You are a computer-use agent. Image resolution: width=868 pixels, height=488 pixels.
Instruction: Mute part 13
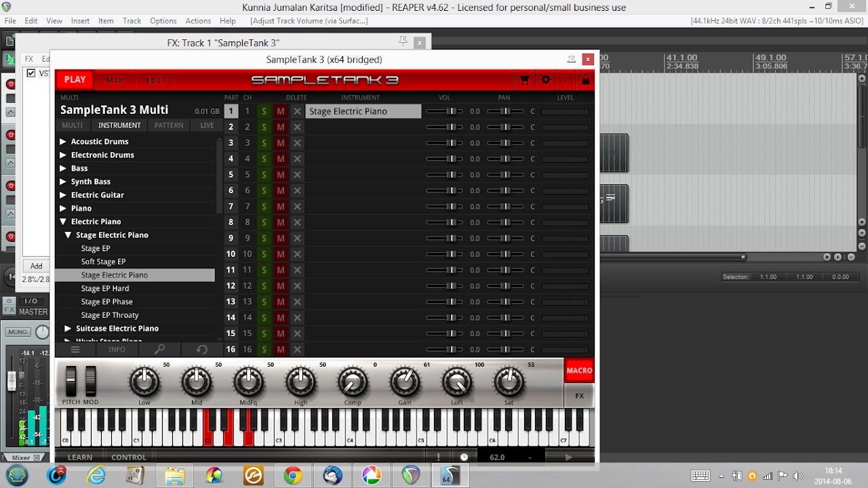[281, 302]
